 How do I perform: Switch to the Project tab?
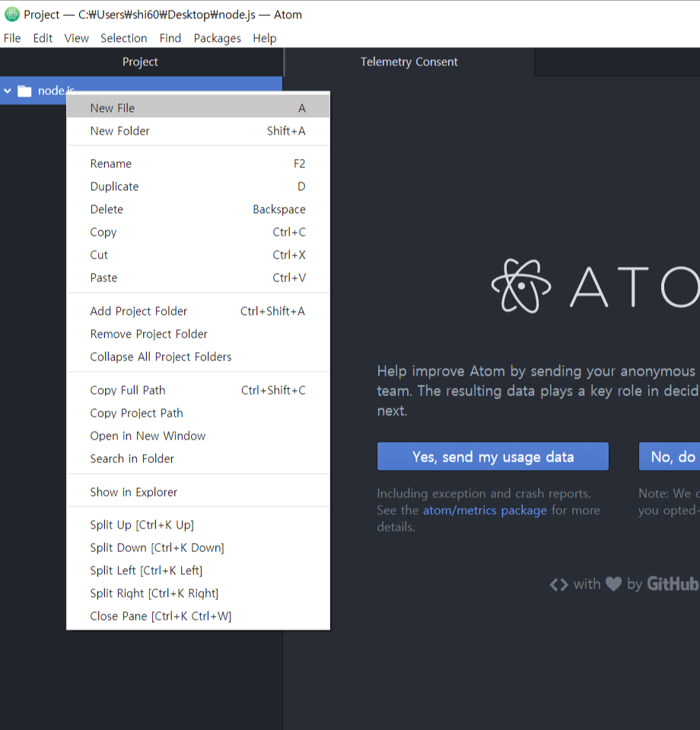coord(140,62)
